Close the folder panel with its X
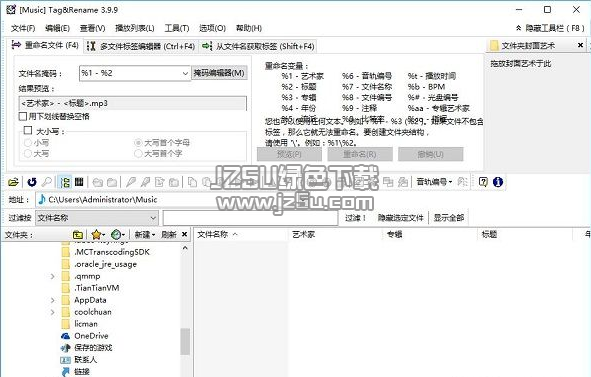Image resolution: width=591 pixels, height=377 pixels. [x=184, y=234]
